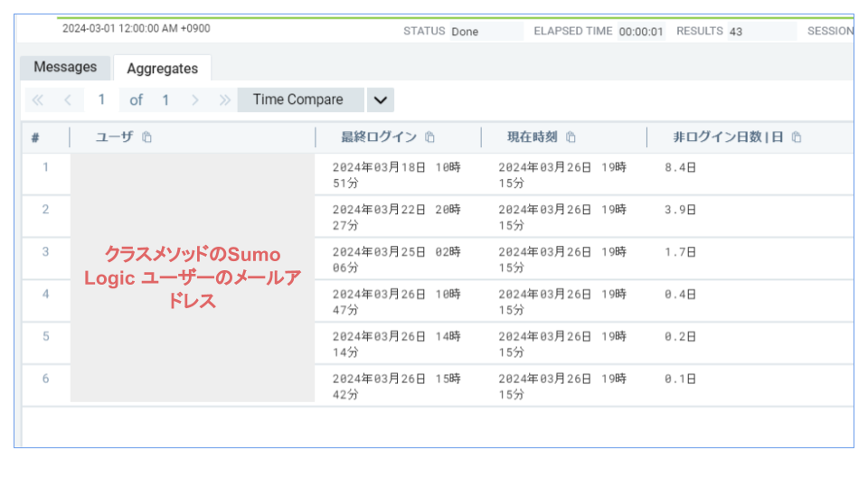The width and height of the screenshot is (868, 488).
Task: Click last login 2024年03月25日 02時06分 cell
Action: point(396,259)
